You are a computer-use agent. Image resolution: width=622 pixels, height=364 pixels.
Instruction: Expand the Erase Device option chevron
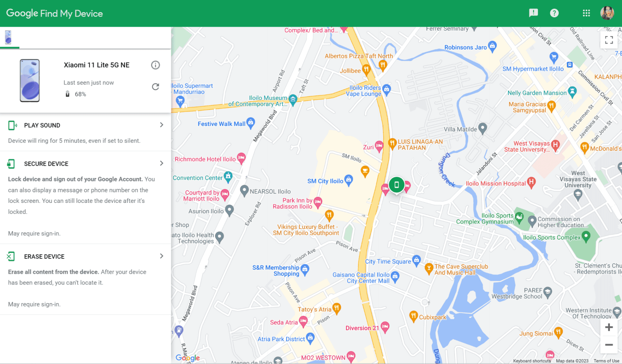click(161, 256)
